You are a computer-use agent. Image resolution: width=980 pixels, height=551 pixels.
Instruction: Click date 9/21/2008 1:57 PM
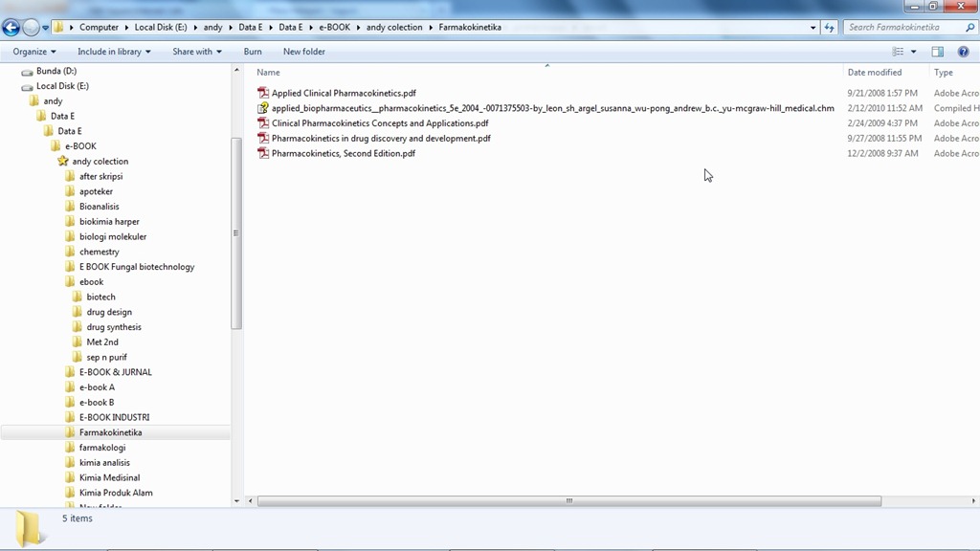click(x=881, y=93)
